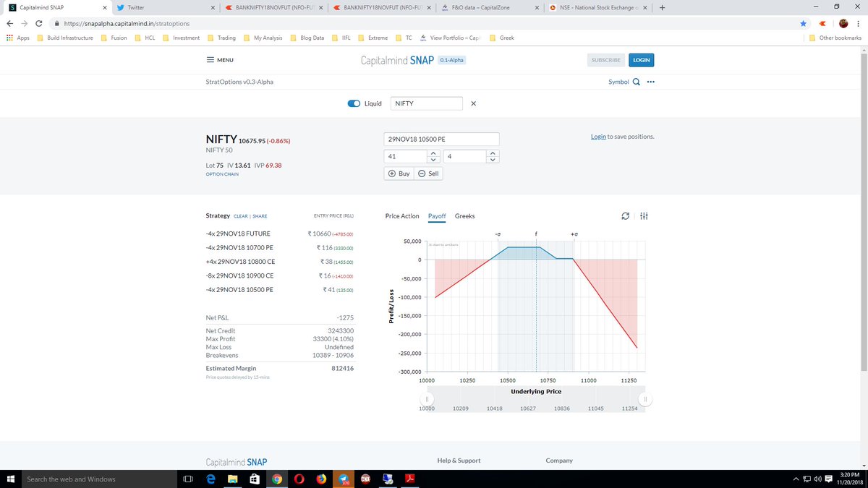
Task: Open Trading bookmarks folder
Action: click(x=222, y=38)
